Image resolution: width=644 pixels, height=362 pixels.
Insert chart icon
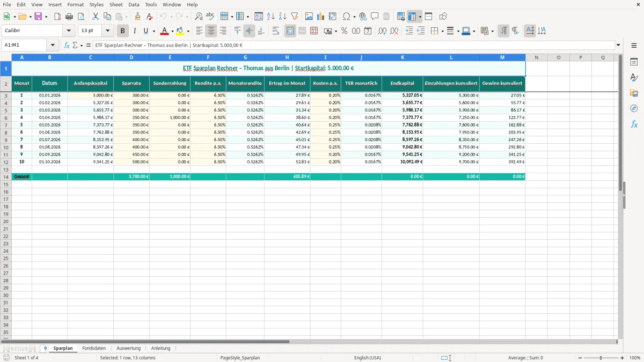(x=321, y=17)
